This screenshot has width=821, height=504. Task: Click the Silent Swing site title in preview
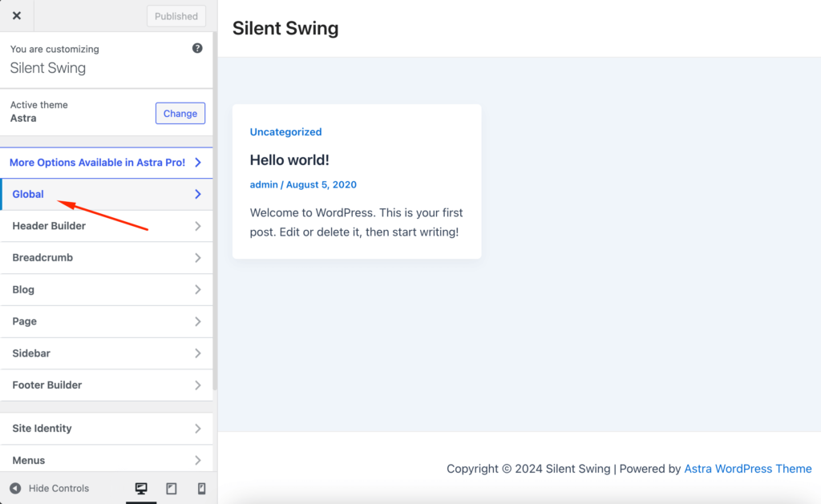[285, 28]
